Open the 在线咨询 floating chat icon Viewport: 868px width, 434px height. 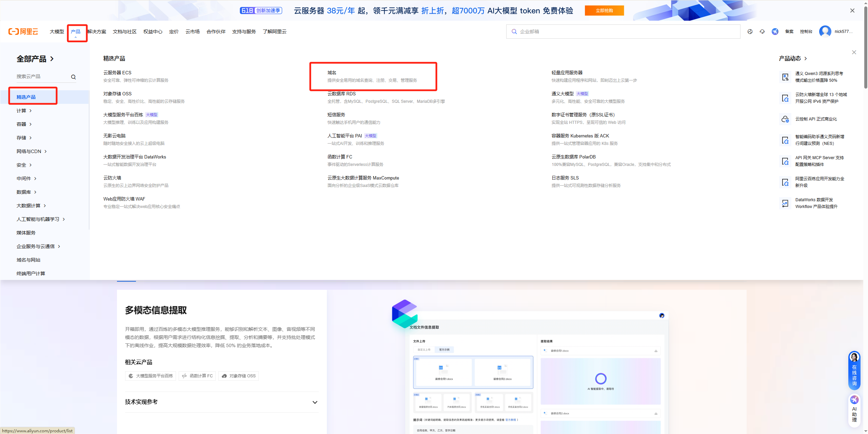[854, 371]
